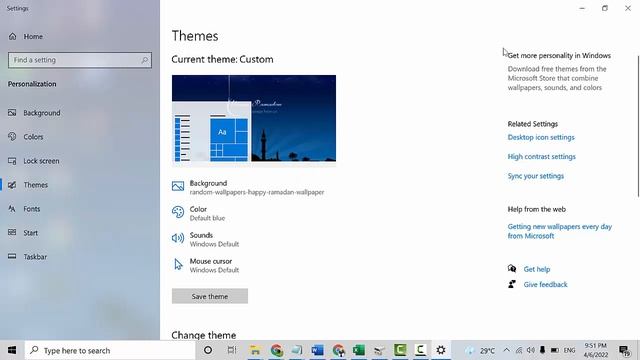Open High contrast settings link
The width and height of the screenshot is (640, 360).
coord(542,157)
